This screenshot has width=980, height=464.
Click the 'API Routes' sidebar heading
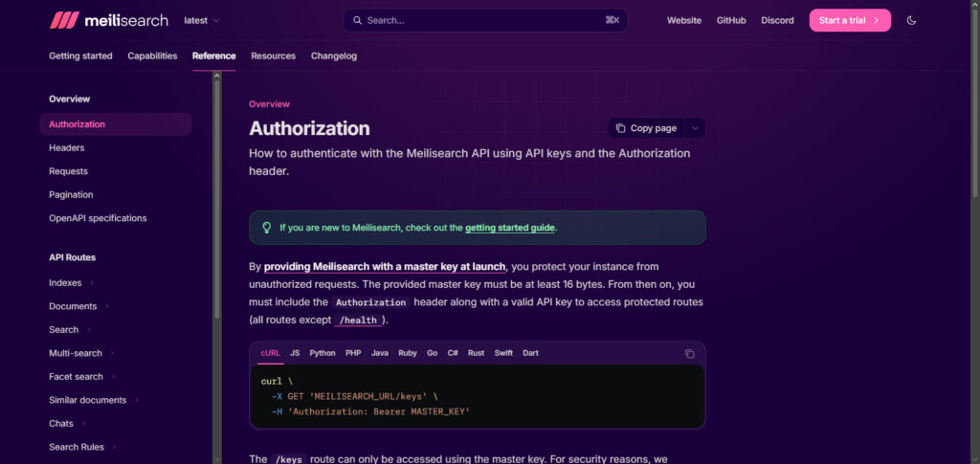(73, 257)
